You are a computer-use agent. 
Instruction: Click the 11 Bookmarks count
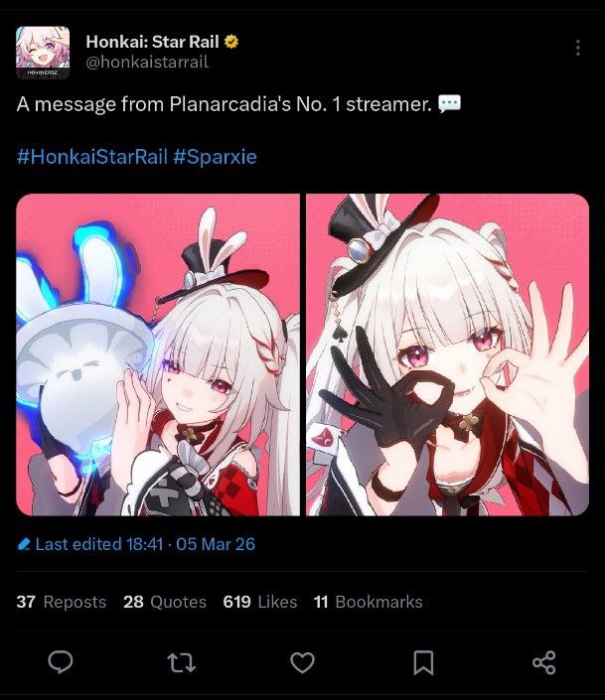tap(369, 602)
